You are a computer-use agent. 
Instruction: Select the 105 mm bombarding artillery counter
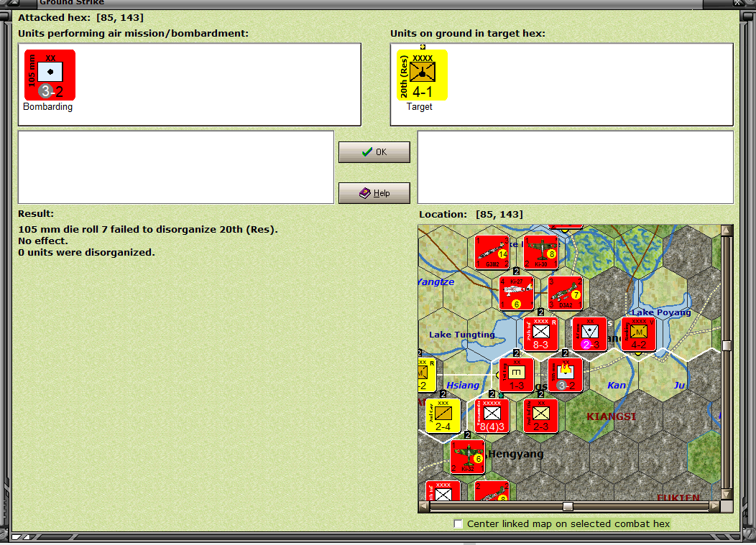[x=50, y=75]
